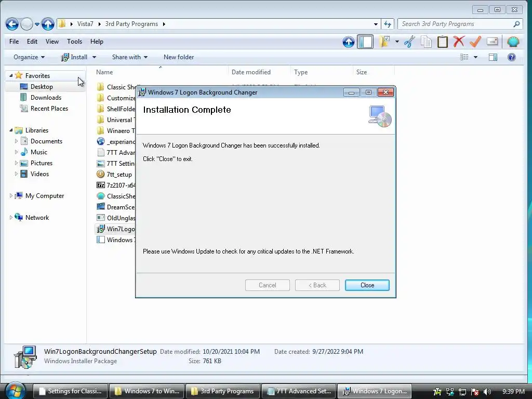The image size is (532, 399).
Task: Select Recent Places in Favorites
Action: pos(49,108)
